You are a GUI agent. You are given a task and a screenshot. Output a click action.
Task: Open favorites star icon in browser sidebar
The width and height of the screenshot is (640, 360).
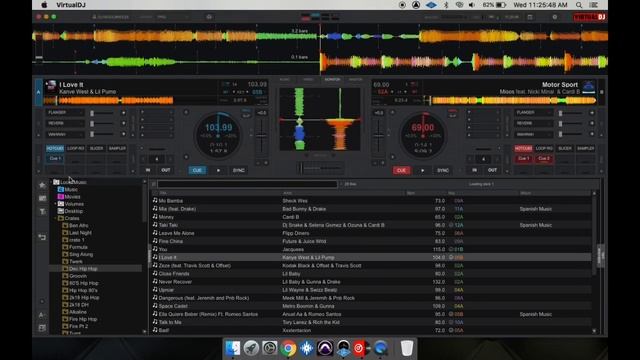tap(42, 185)
